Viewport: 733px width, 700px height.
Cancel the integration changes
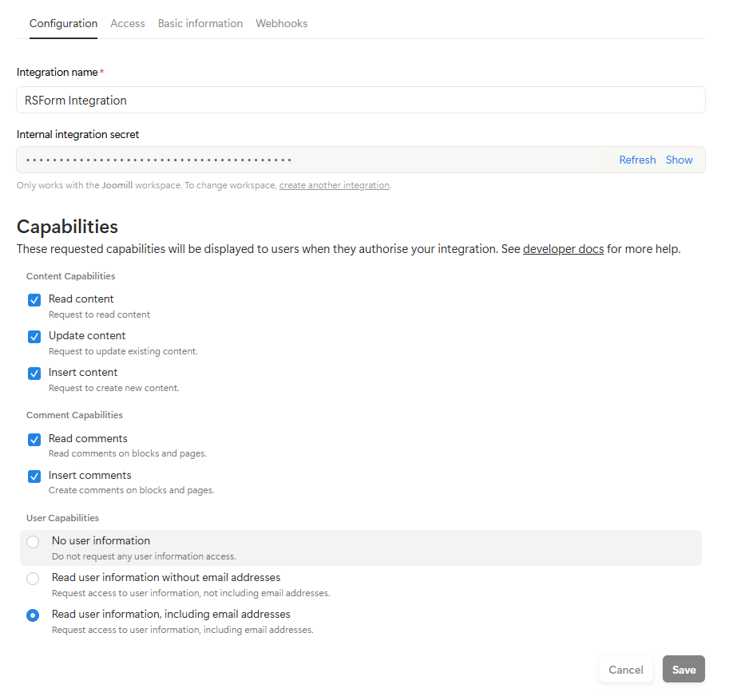[625, 669]
